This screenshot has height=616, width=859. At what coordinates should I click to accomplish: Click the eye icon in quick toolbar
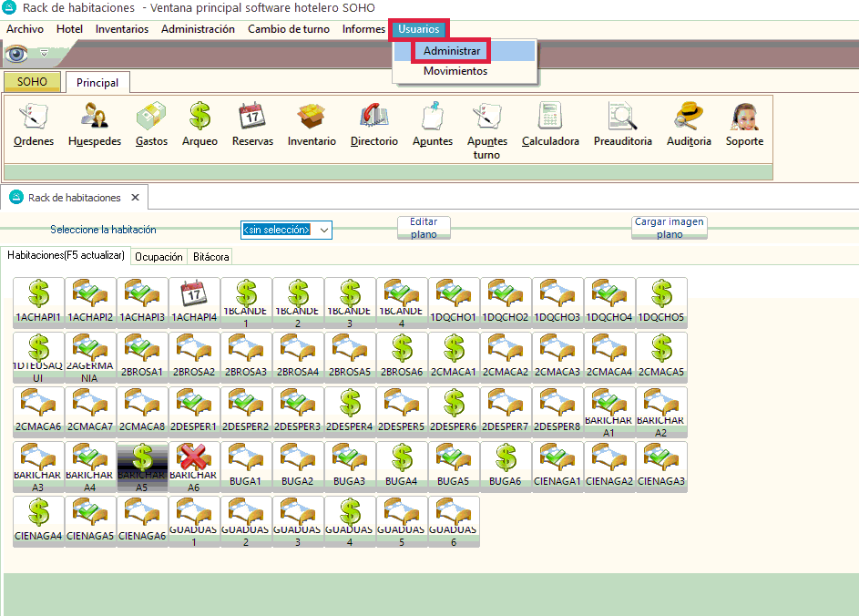tap(17, 53)
